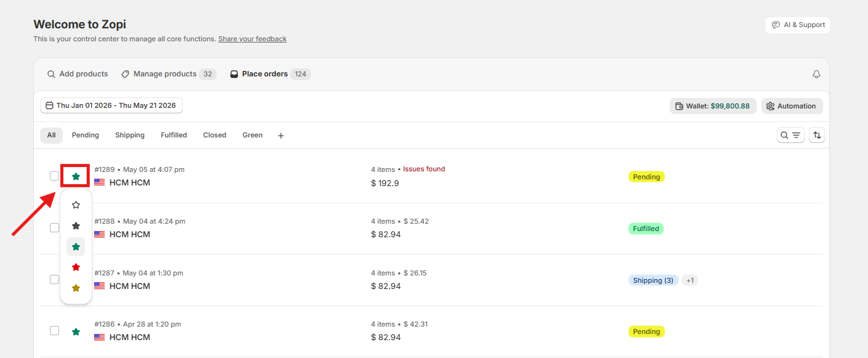Expand the +1 status badge
The width and height of the screenshot is (868, 358).
(x=690, y=280)
